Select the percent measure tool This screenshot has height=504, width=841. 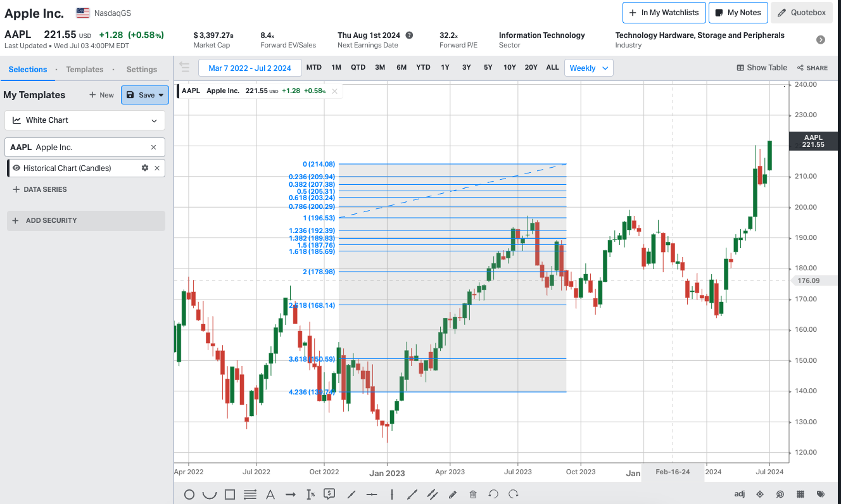[310, 495]
